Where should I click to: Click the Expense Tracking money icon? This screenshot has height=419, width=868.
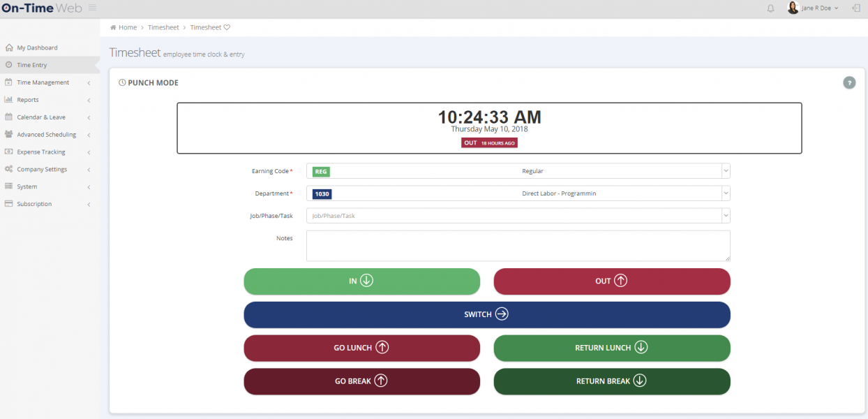(x=9, y=152)
